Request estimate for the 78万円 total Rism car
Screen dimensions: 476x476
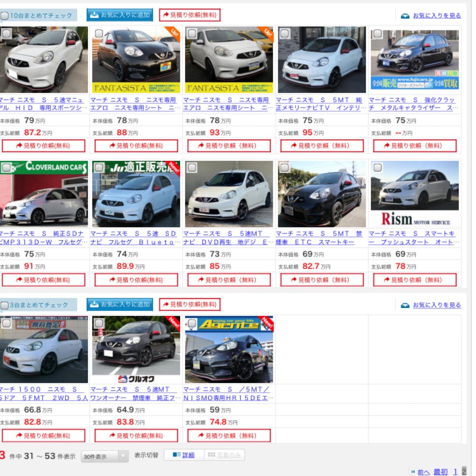pyautogui.click(x=415, y=280)
